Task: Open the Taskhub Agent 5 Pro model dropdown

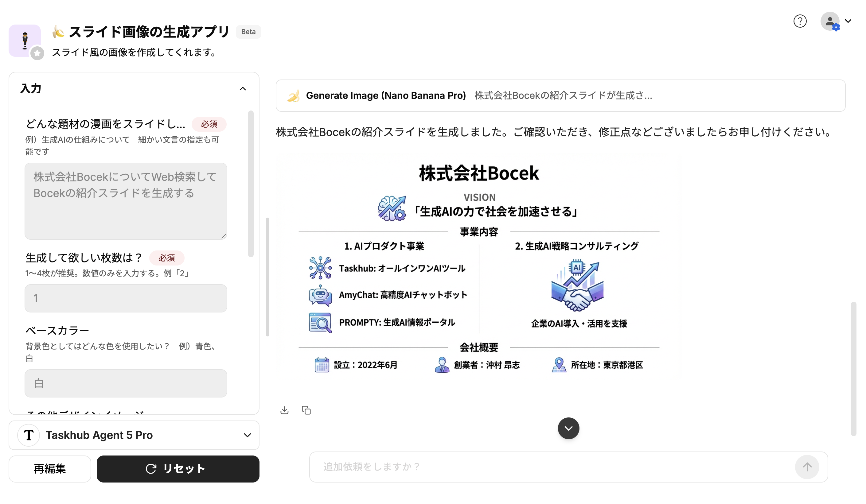Action: [134, 435]
